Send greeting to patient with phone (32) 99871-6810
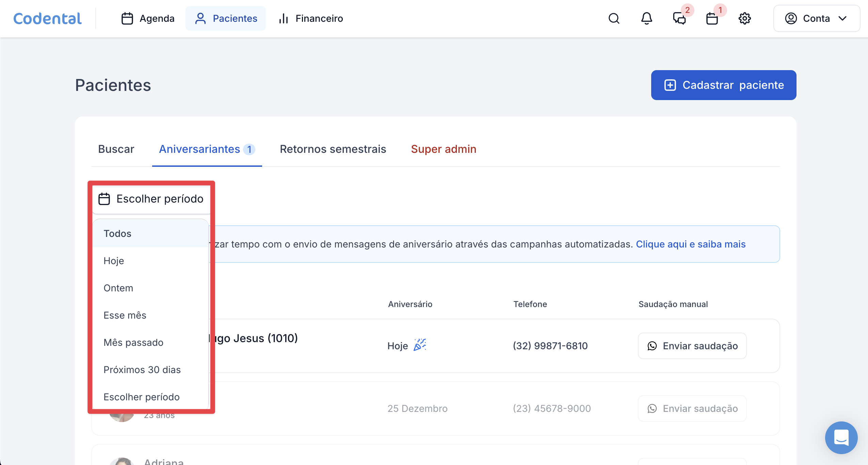Viewport: 868px width, 465px height. [692, 346]
